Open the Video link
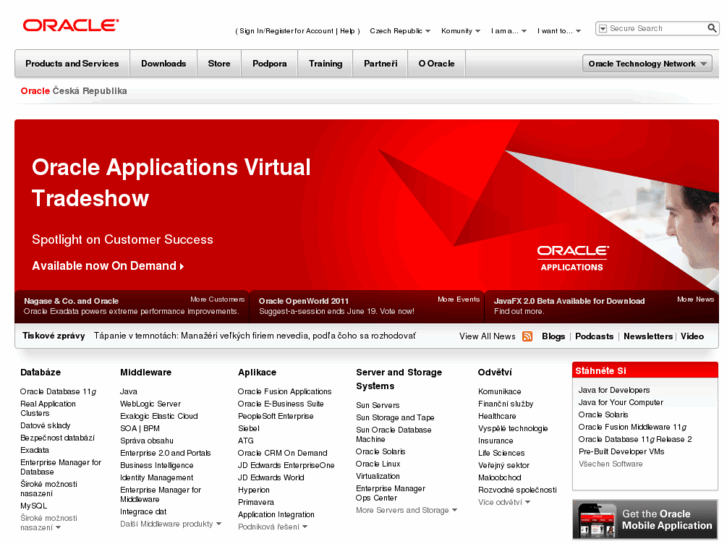The width and height of the screenshot is (727, 545). click(692, 336)
